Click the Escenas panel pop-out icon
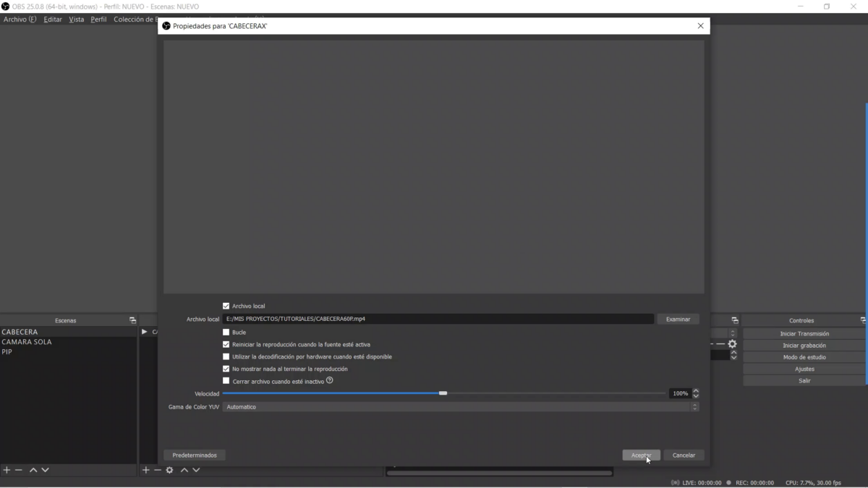Image resolution: width=868 pixels, height=488 pixels. point(132,320)
